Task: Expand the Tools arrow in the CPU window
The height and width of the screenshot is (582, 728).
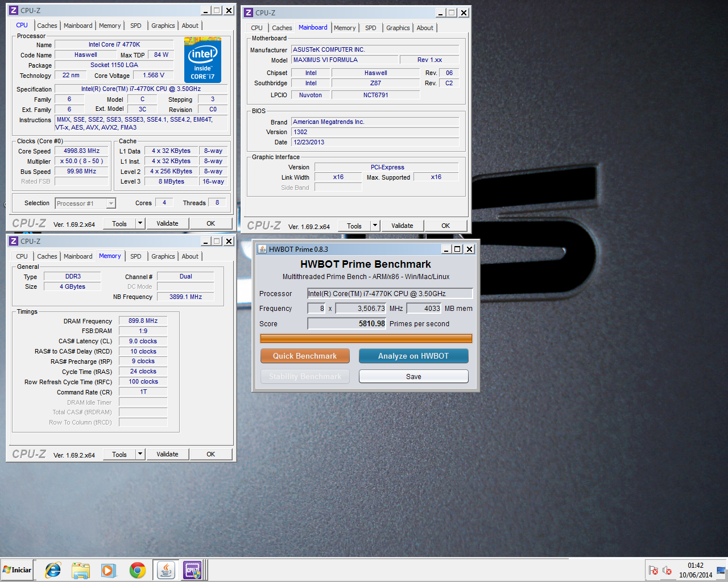Action: click(x=140, y=223)
